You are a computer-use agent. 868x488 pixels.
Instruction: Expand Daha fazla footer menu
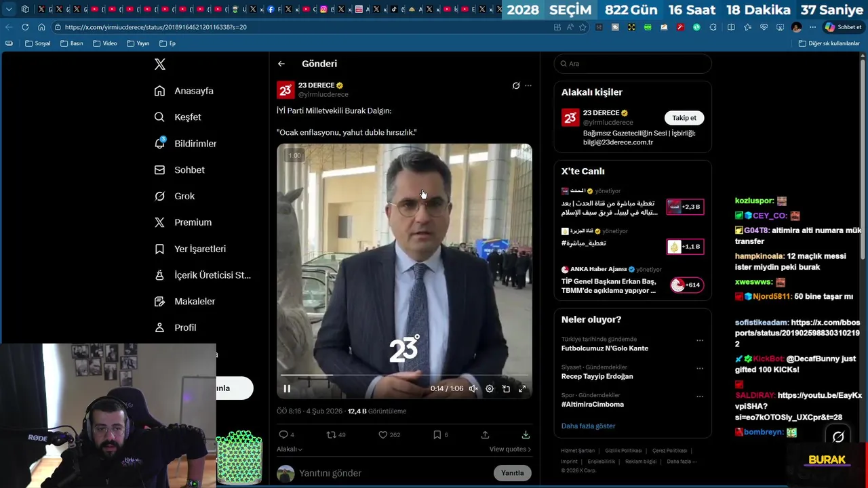(682, 462)
